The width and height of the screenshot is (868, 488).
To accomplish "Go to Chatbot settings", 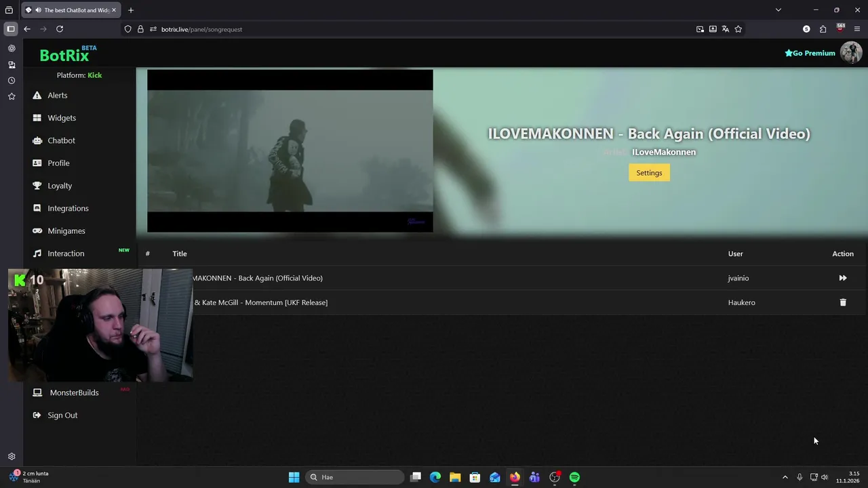I will coord(61,140).
